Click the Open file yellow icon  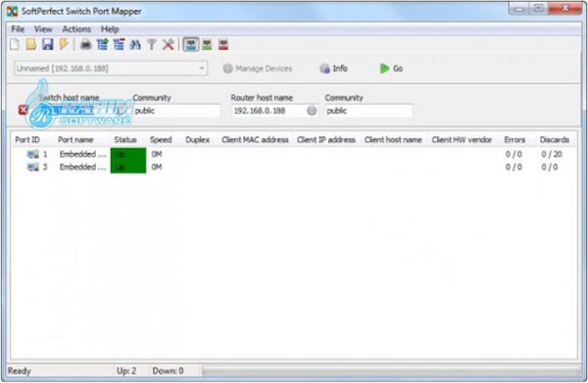coord(30,45)
